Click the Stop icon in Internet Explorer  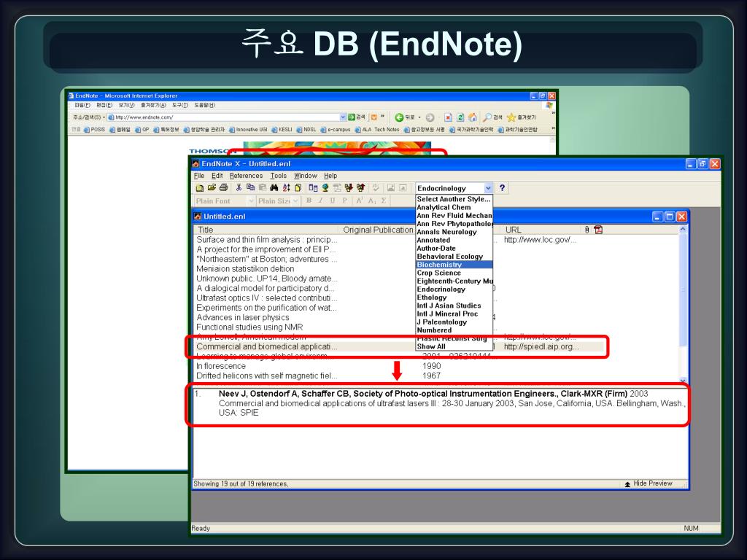(448, 117)
